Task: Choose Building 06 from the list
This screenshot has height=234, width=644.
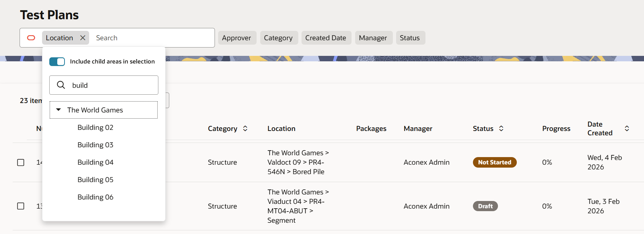Action: point(95,197)
